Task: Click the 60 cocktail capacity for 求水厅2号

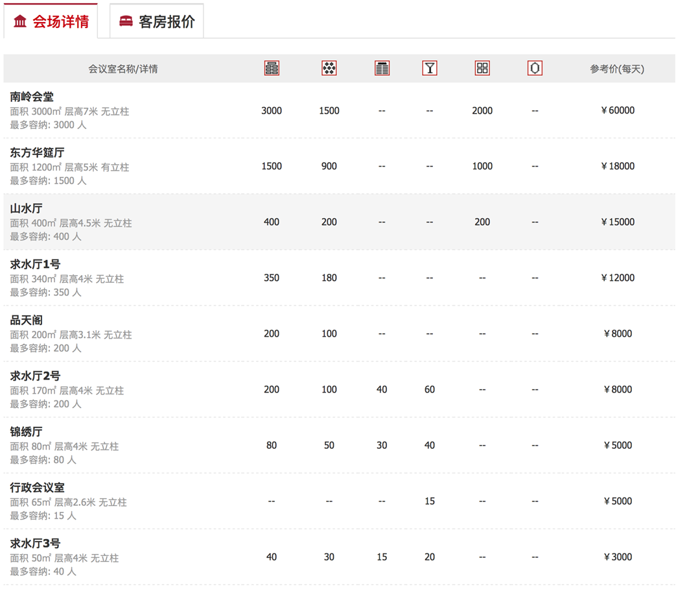Action: pyautogui.click(x=430, y=390)
